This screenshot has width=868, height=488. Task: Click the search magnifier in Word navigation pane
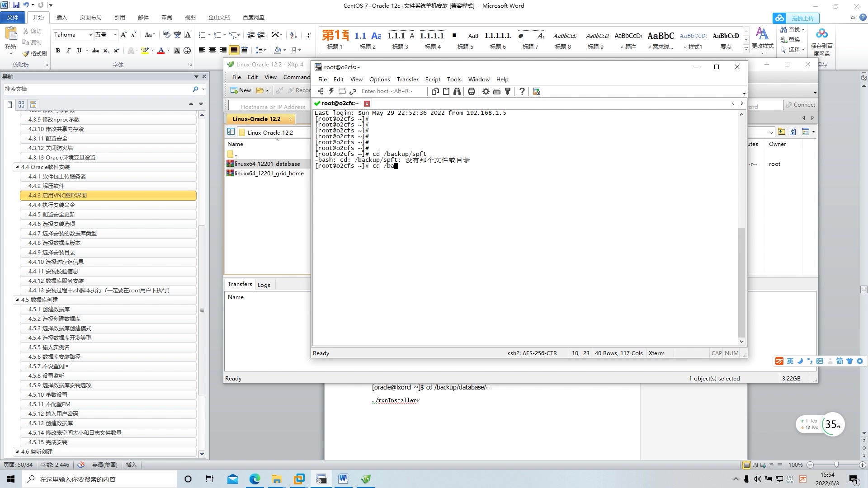click(x=195, y=89)
